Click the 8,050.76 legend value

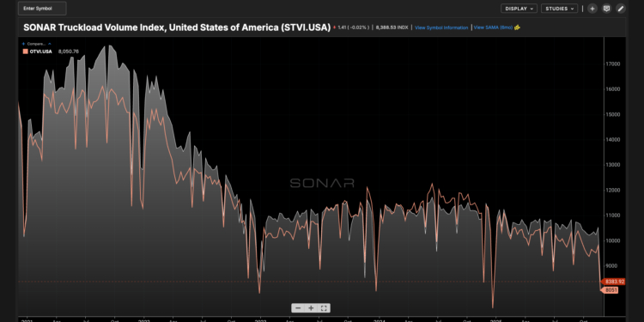[69, 52]
